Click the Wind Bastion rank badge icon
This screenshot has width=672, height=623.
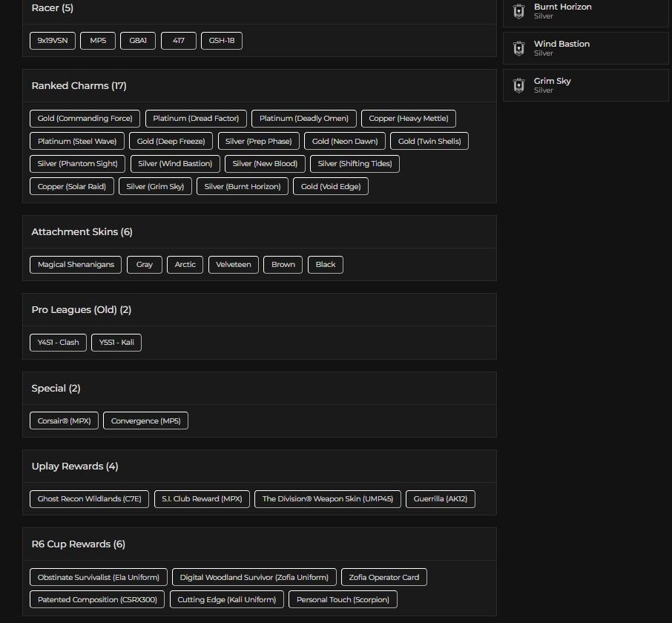click(x=518, y=48)
